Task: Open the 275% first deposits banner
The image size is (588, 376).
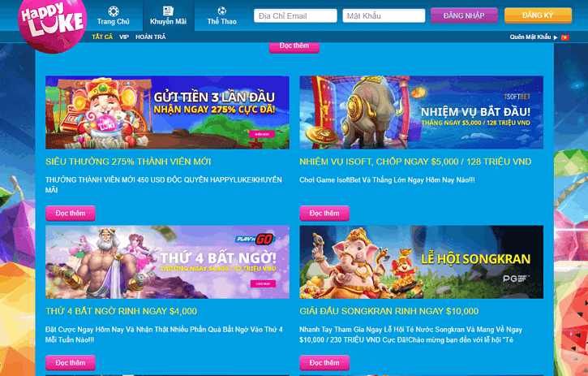Action: click(167, 112)
